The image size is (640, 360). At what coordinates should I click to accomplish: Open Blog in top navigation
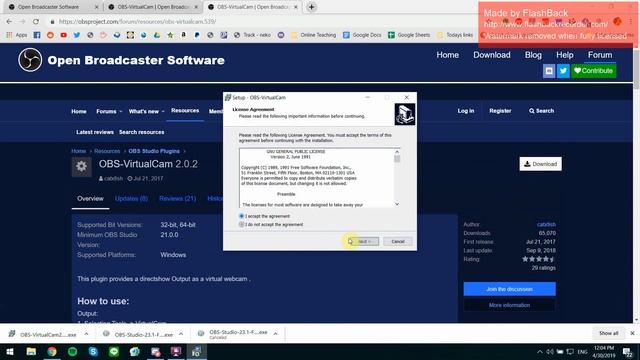pos(533,55)
